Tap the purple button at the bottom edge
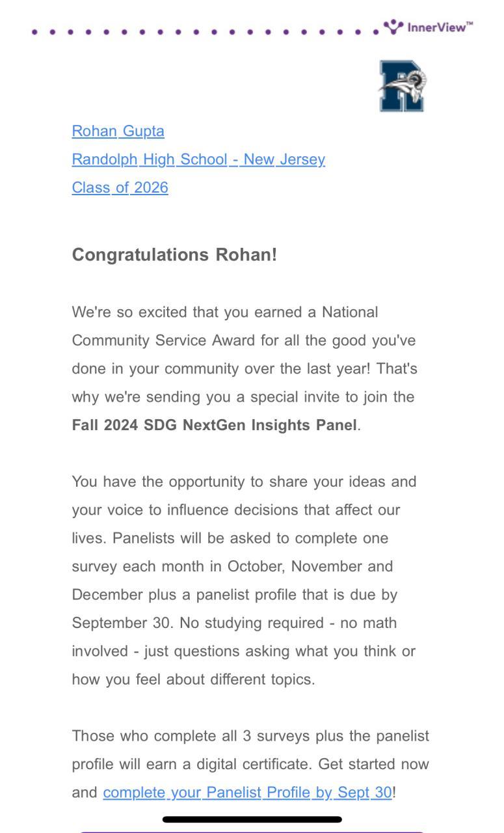Screen dimensions: 504x833 252,830
